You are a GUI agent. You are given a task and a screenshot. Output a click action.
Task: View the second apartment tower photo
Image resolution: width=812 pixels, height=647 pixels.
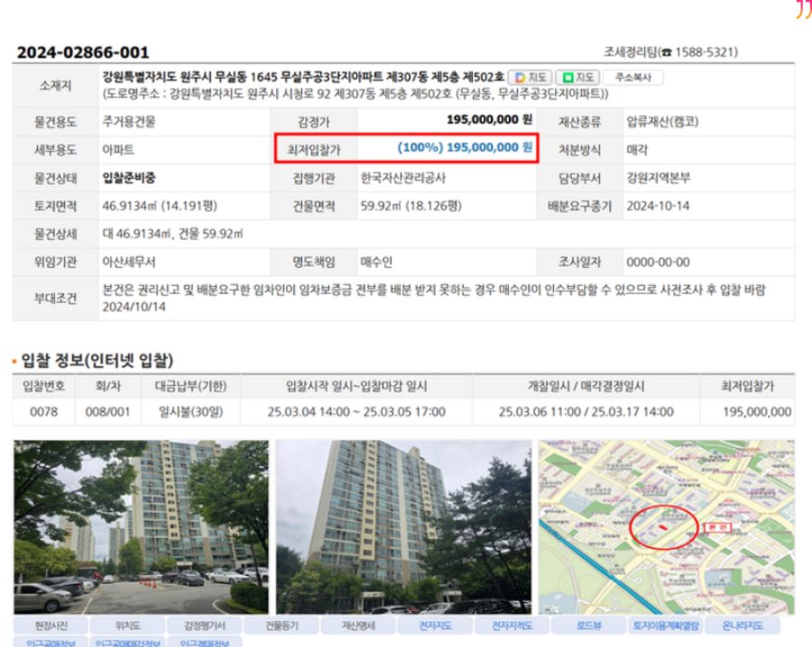[403, 527]
